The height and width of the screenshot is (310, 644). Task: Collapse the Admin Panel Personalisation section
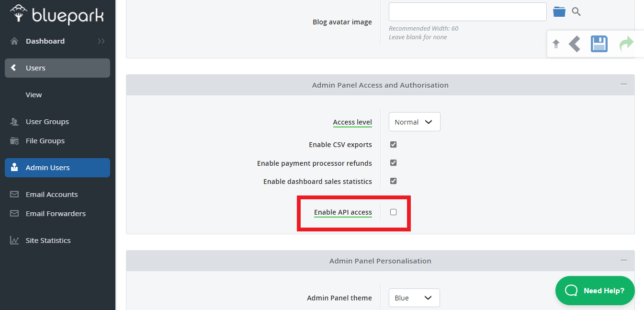click(623, 261)
